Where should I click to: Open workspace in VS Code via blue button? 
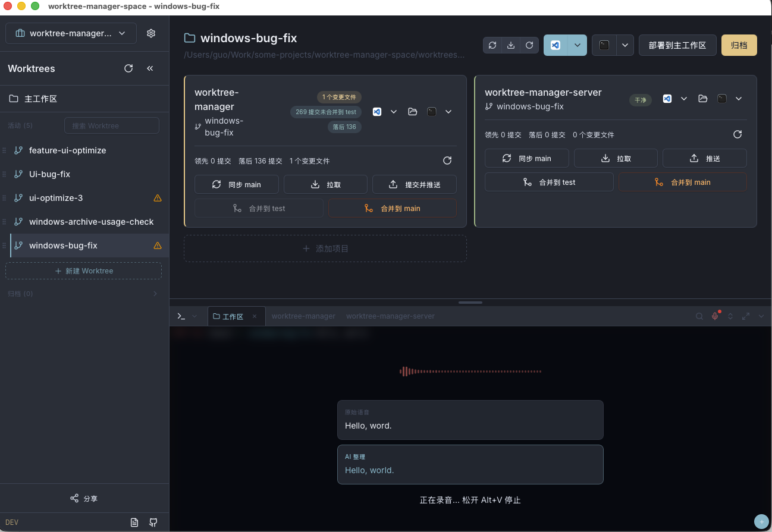coord(556,45)
